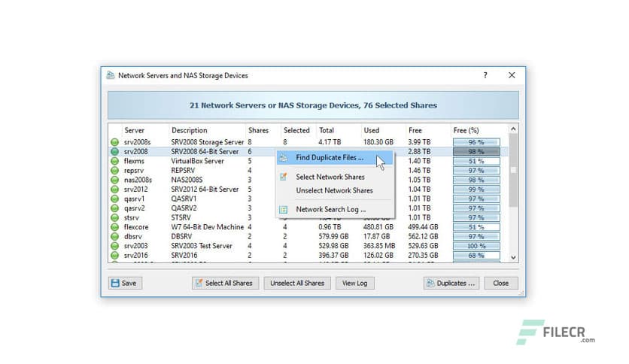Sort by the Description column header
The image size is (629, 364).
point(189,130)
